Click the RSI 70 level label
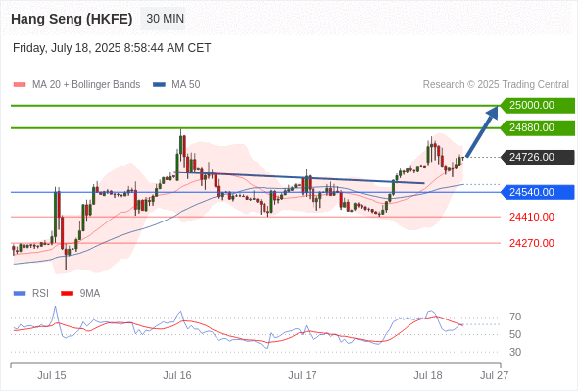The width and height of the screenshot is (578, 392). click(x=515, y=317)
